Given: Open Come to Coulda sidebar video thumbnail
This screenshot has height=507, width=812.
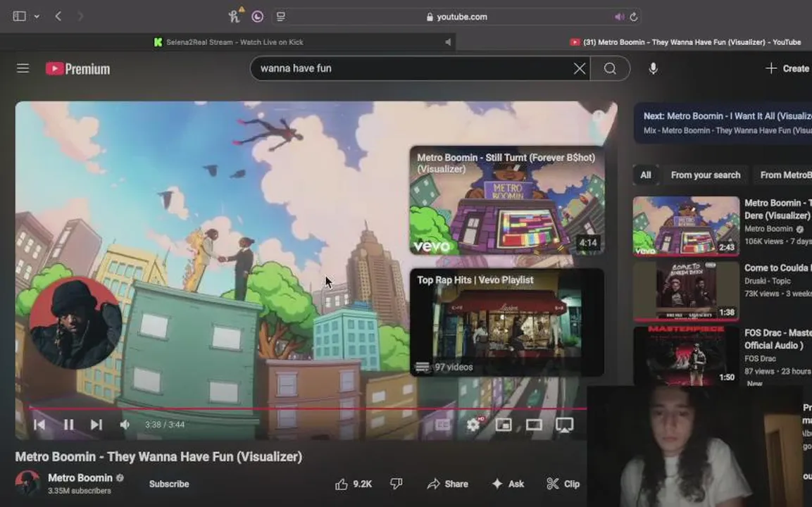Looking at the screenshot, I should click(x=686, y=291).
